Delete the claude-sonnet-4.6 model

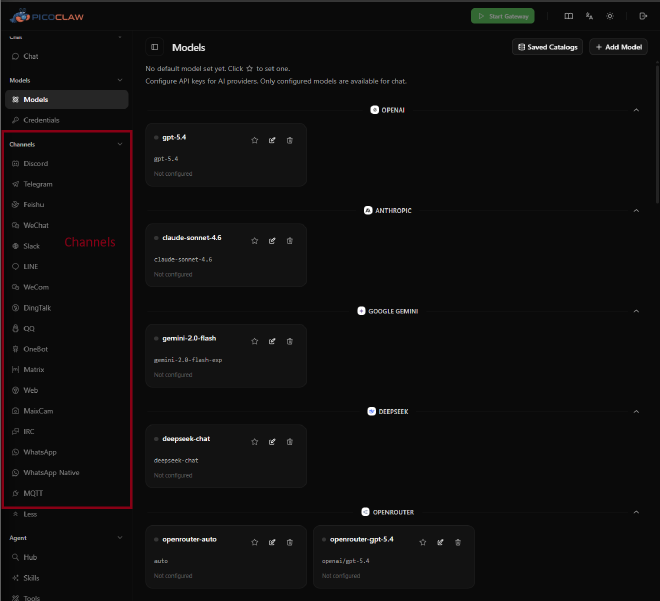pyautogui.click(x=290, y=241)
